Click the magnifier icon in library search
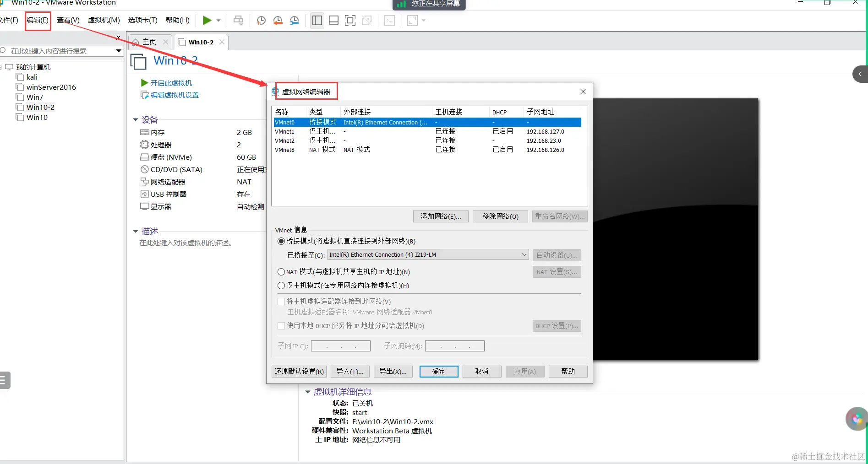 coord(3,50)
